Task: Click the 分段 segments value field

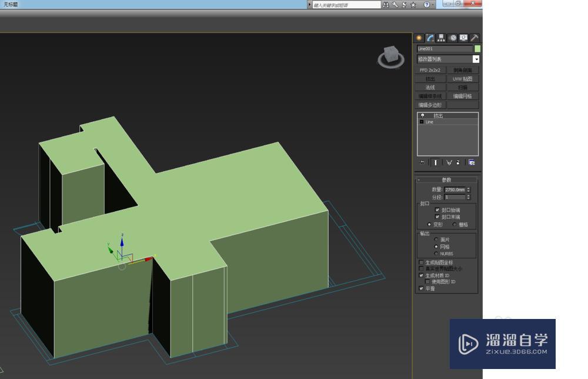Action: pyautogui.click(x=455, y=197)
